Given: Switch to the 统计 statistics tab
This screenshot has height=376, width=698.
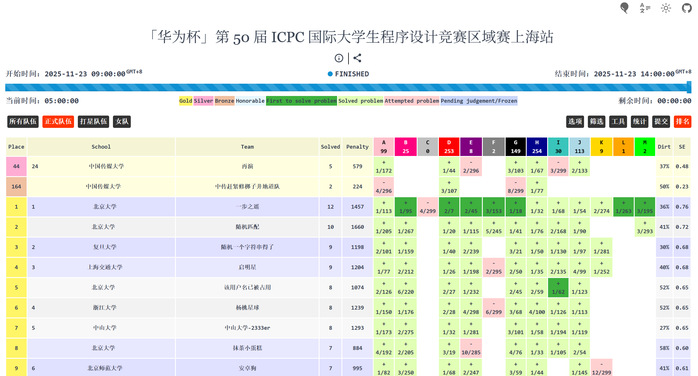Looking at the screenshot, I should (639, 121).
